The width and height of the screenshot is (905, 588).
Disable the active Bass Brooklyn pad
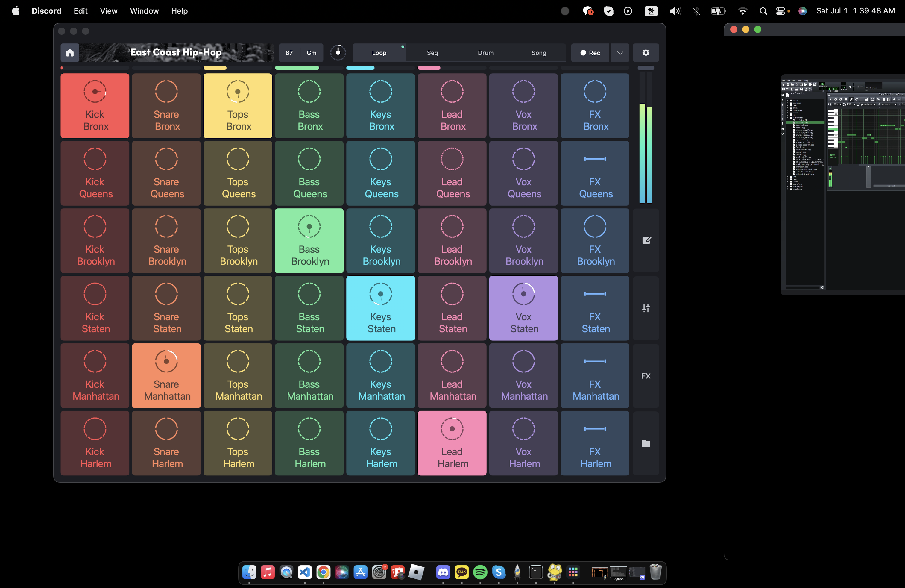click(309, 241)
